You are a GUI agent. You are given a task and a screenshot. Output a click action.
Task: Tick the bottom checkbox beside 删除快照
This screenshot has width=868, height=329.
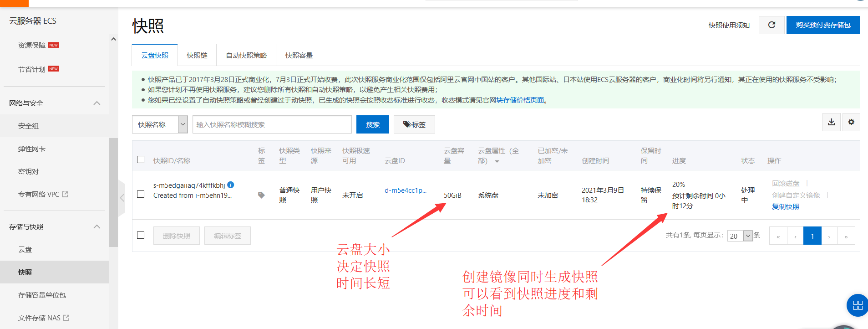[141, 235]
